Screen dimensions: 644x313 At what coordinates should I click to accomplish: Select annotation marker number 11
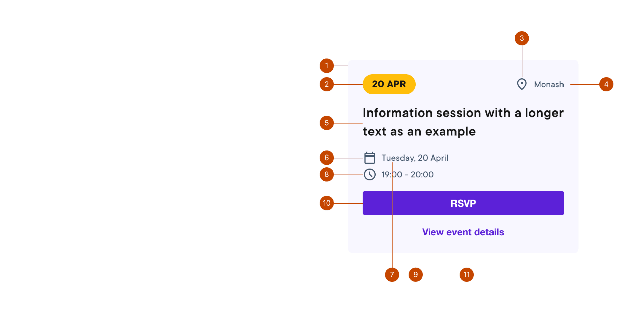467,275
